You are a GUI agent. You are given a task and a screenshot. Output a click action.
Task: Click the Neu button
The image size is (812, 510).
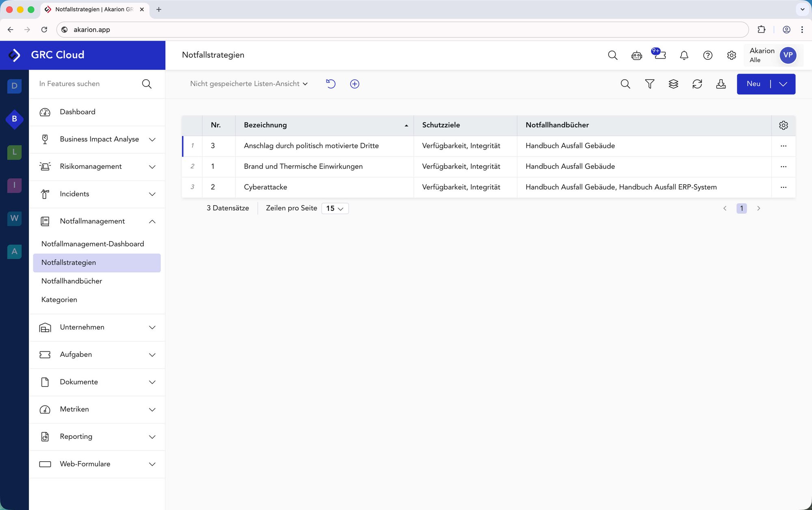tap(754, 84)
